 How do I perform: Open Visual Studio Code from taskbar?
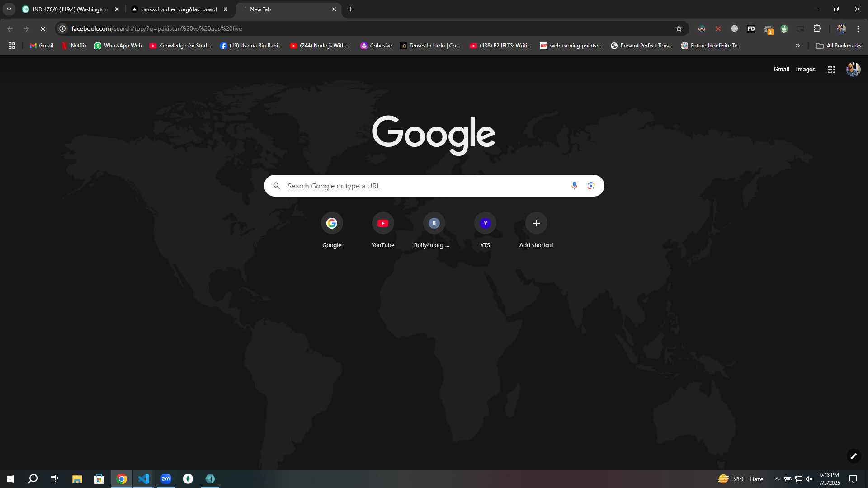click(143, 479)
